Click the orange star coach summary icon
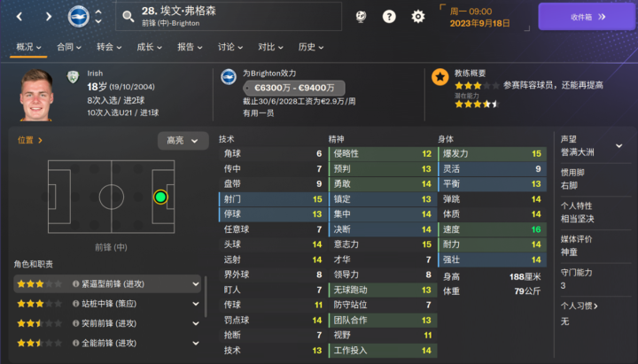This screenshot has width=638, height=364. pos(440,77)
